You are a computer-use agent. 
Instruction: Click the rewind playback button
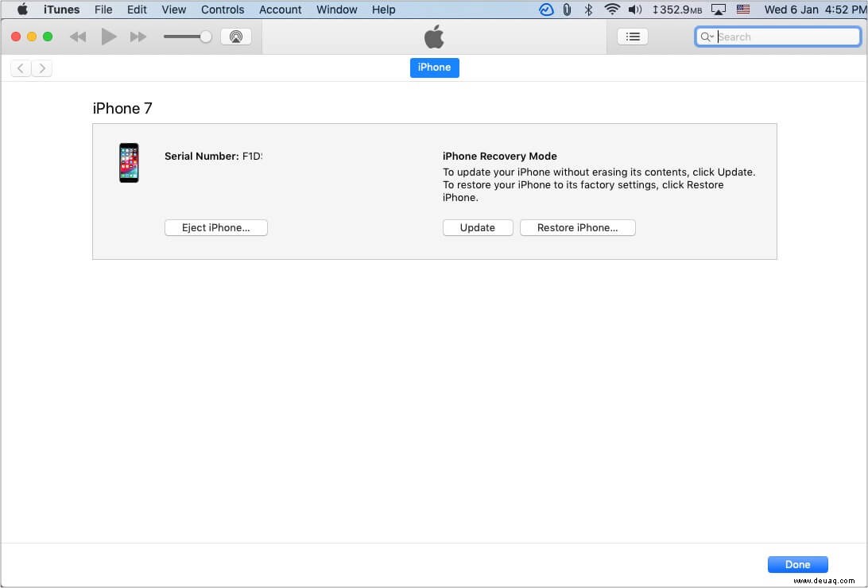click(78, 37)
